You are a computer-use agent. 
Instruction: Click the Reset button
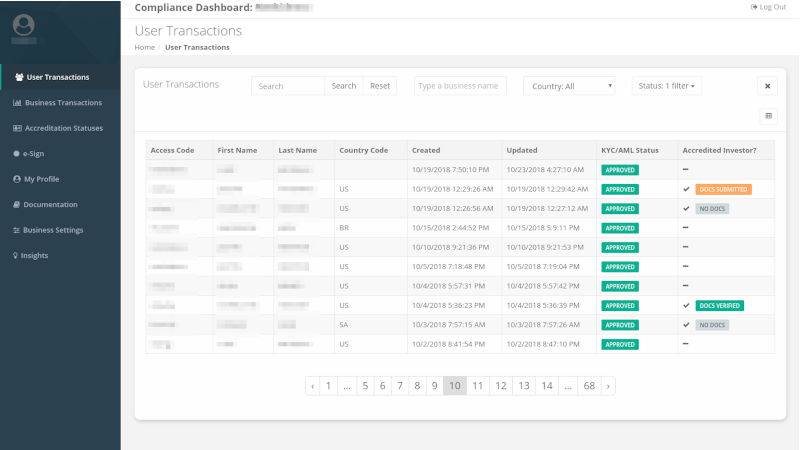click(380, 86)
